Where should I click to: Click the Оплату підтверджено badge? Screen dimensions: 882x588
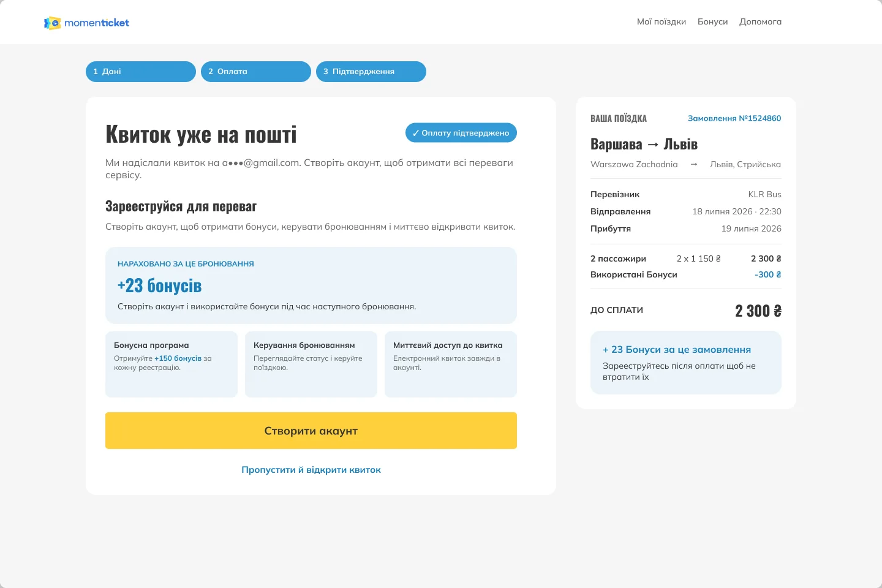(x=461, y=133)
